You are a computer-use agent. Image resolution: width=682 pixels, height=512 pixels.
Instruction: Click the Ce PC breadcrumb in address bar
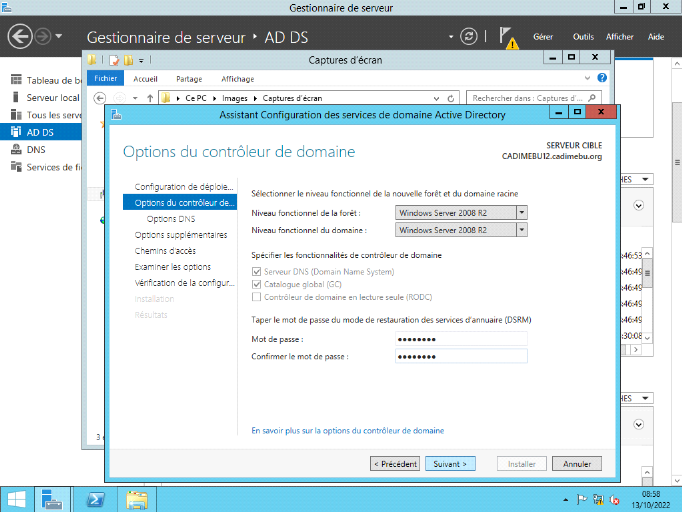pos(196,98)
